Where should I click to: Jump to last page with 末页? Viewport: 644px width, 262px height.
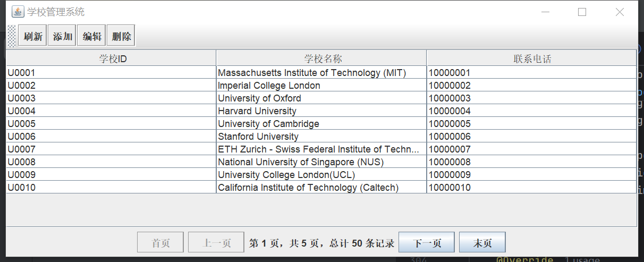click(x=482, y=242)
